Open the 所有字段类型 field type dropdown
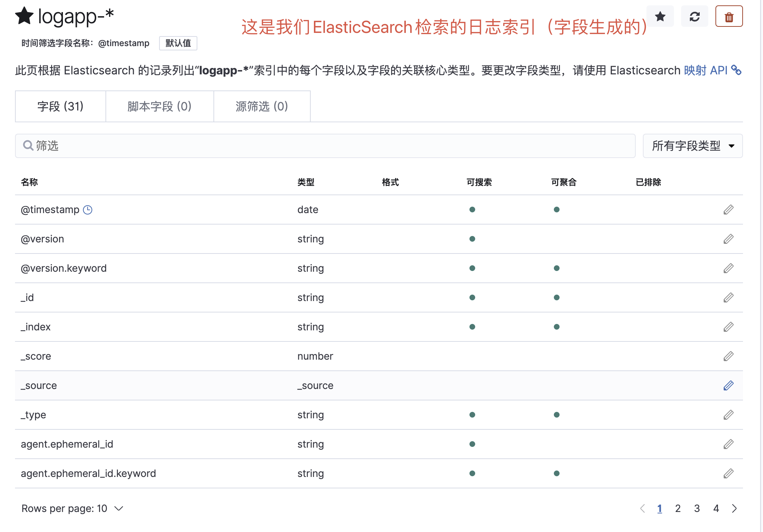The image size is (763, 532). (693, 146)
